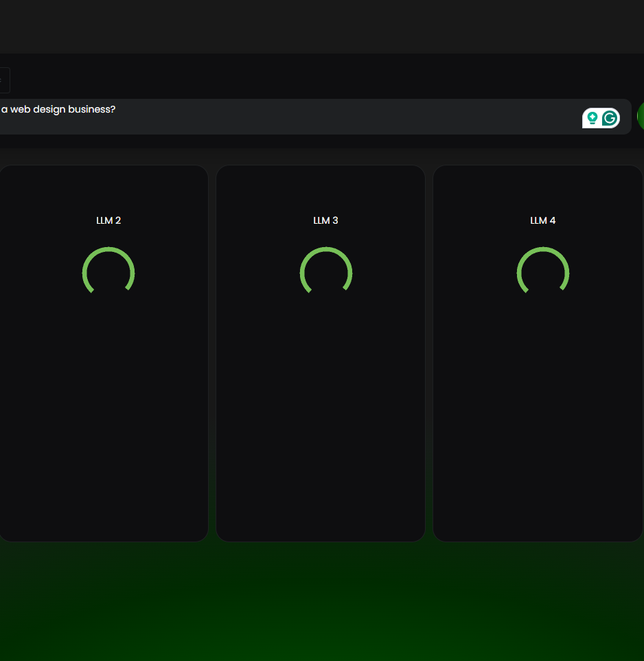Click the green send button beside prompt
The image size is (644, 661).
pos(641,116)
